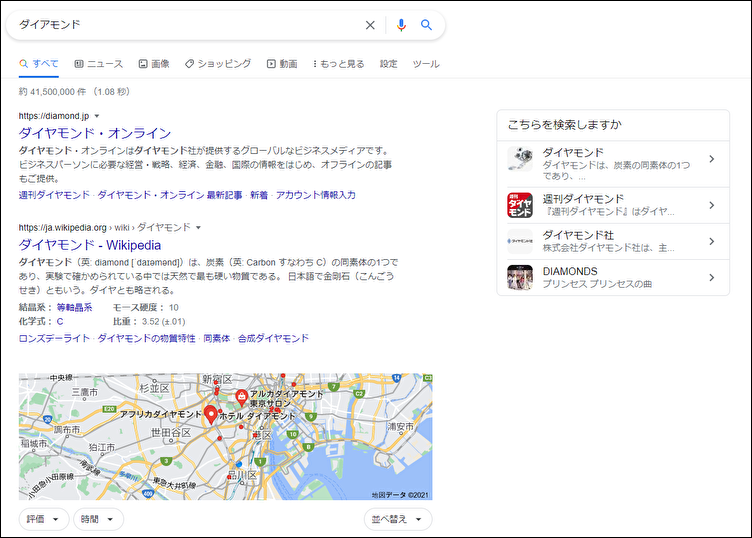Viewport: 752px width, 538px height.
Task: Follow the 等軸晶系 link
Action: point(74,307)
